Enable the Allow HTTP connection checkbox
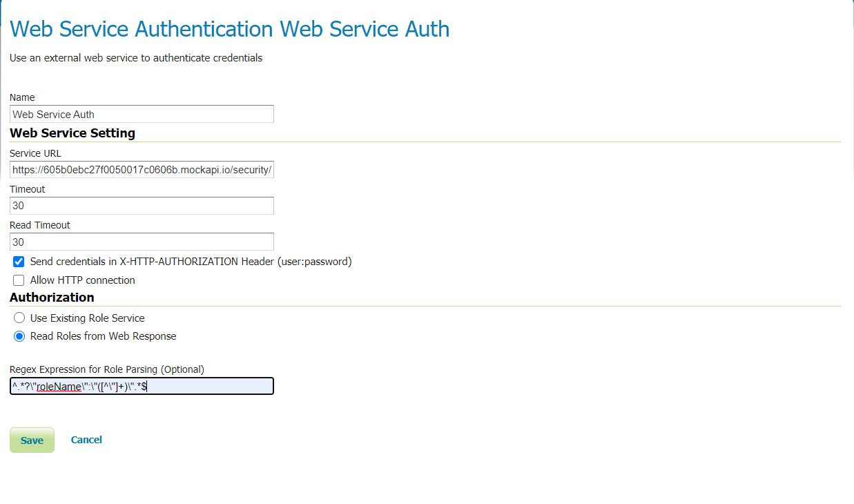This screenshot has width=854, height=504. (x=19, y=280)
